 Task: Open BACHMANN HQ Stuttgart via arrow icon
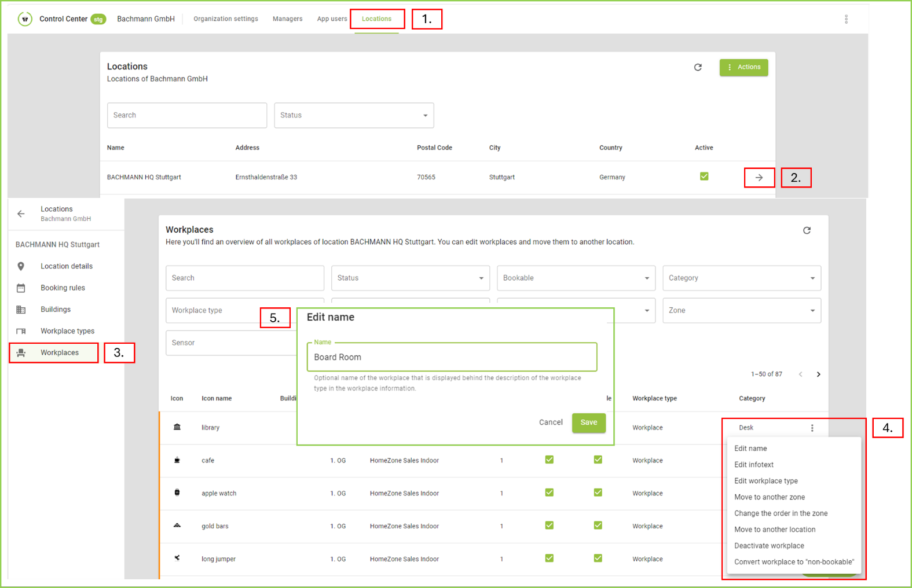pos(759,178)
